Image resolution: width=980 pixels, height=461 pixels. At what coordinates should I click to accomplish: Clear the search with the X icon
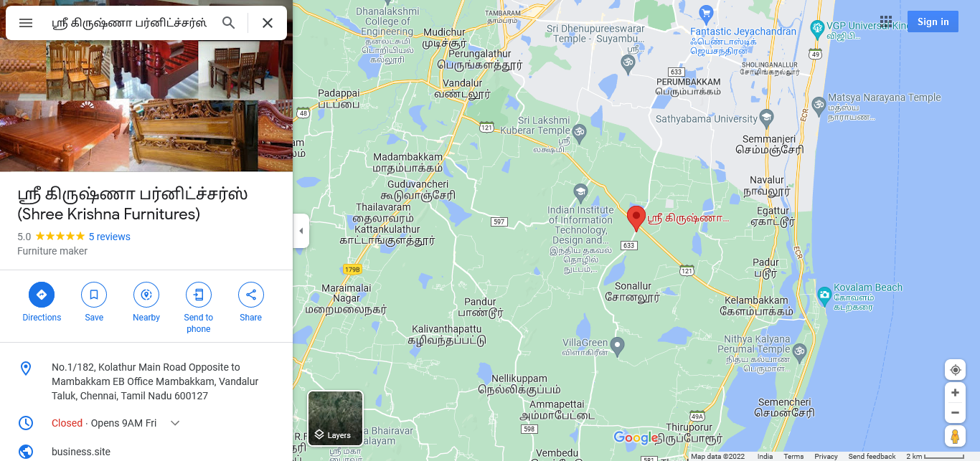(x=268, y=23)
